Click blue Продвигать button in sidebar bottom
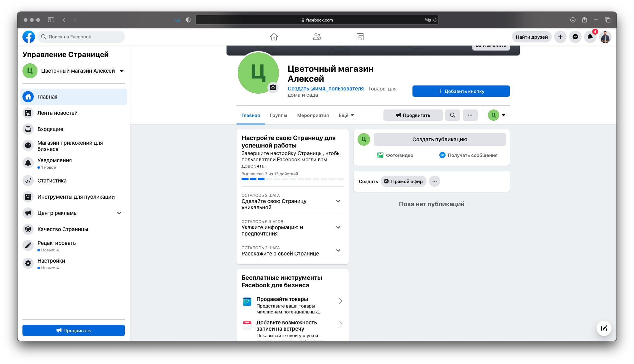634x364 pixels. point(74,330)
